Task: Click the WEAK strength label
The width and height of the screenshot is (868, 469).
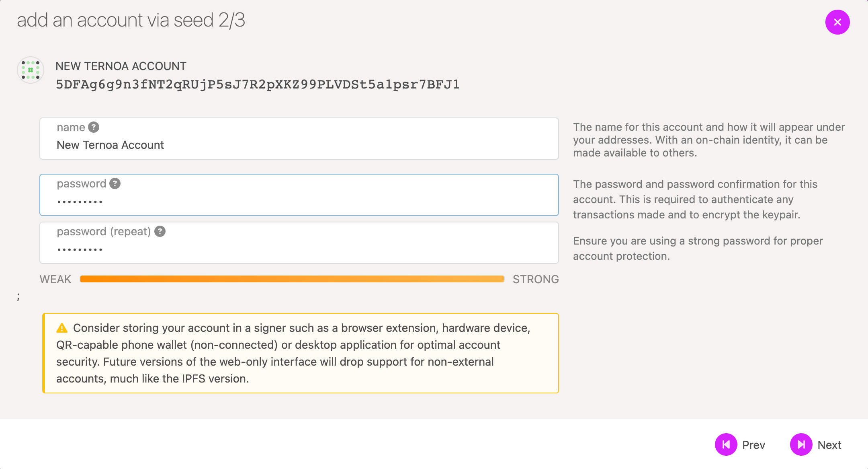Action: (55, 279)
